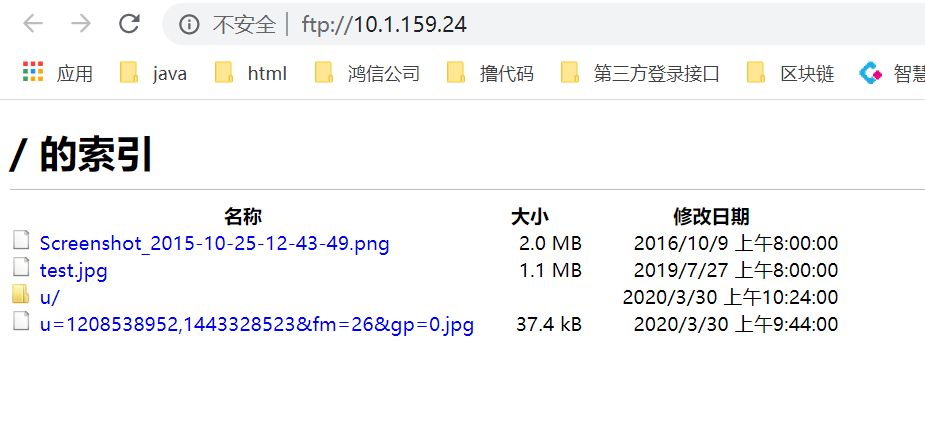This screenshot has height=429, width=925.
Task: Open the u=1208538952 jpg file link
Action: (x=256, y=324)
